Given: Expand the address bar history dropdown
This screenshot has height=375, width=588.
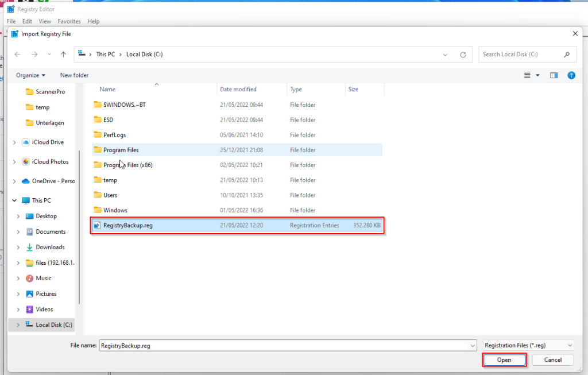Looking at the screenshot, I should 446,55.
